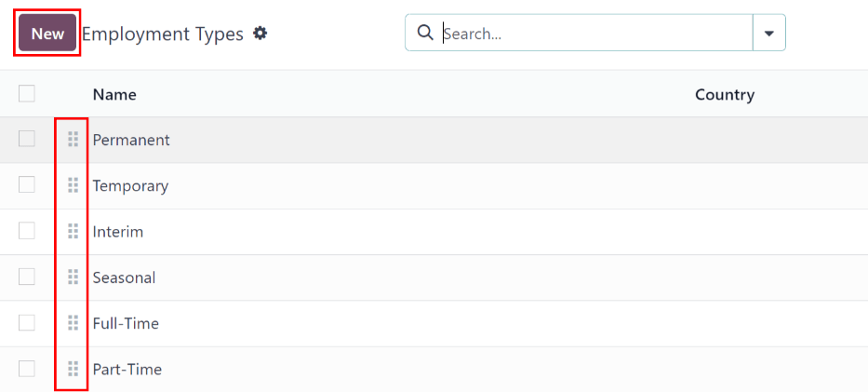The image size is (868, 392).
Task: Open the Interim employment type record
Action: click(x=118, y=231)
